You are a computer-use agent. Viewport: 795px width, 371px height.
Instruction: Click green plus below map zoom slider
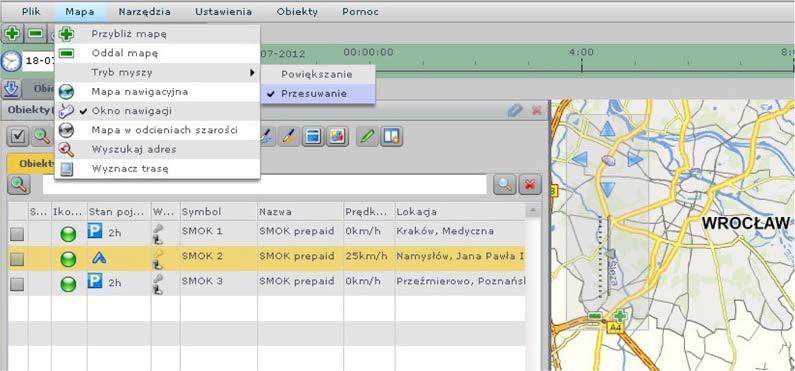pos(620,316)
